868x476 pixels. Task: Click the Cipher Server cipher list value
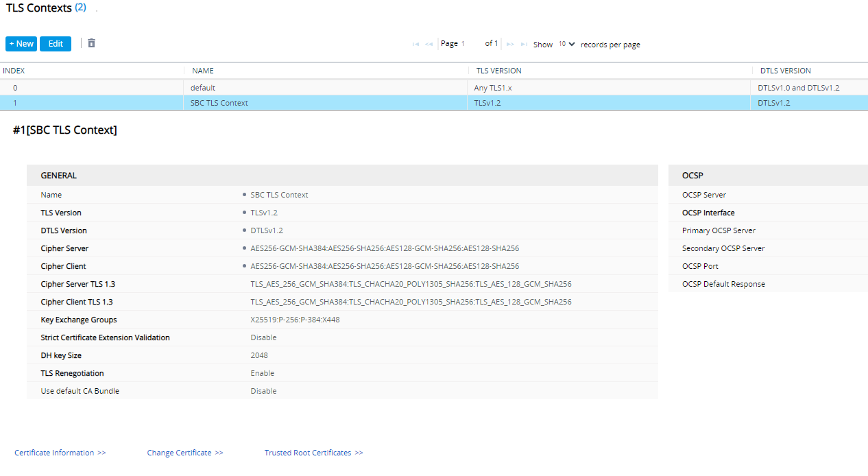pyautogui.click(x=385, y=248)
